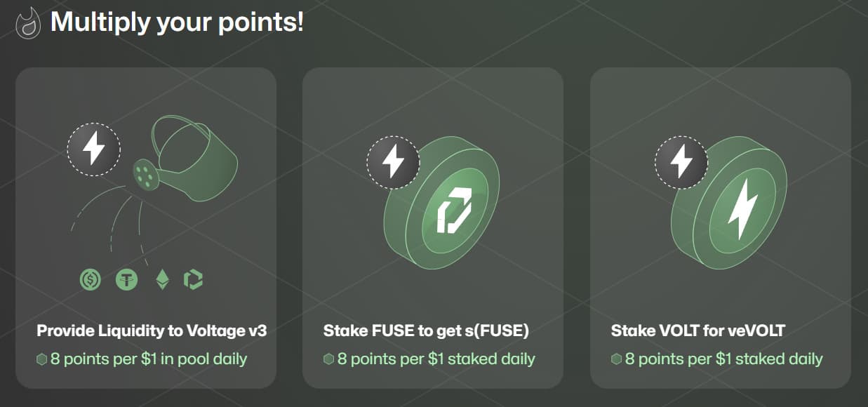Click the lightning badge on VOLT card
Viewport: 868px width, 407px height.
point(681,162)
